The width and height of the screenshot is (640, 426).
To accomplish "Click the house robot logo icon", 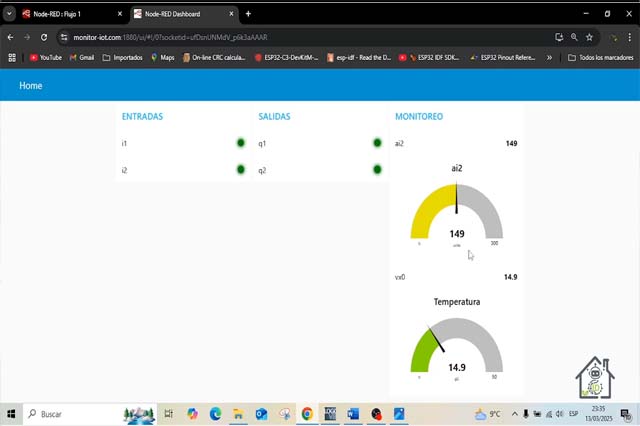I will click(595, 378).
